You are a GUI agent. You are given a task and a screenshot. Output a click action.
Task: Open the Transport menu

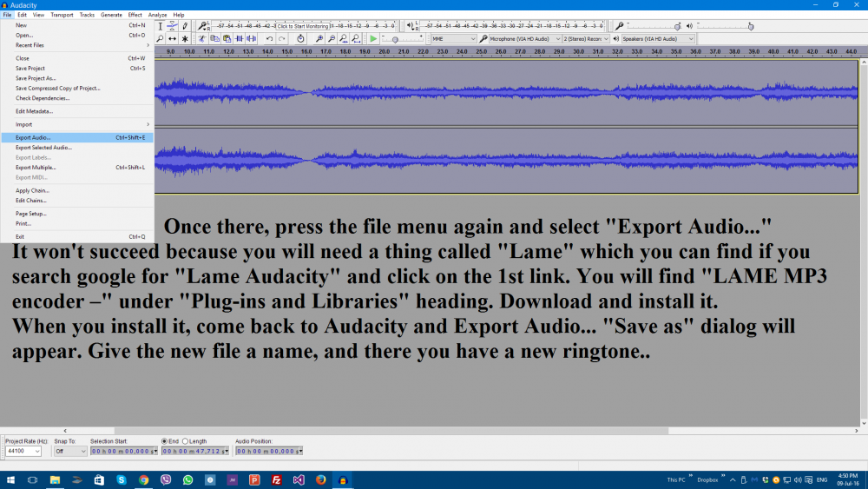62,15
